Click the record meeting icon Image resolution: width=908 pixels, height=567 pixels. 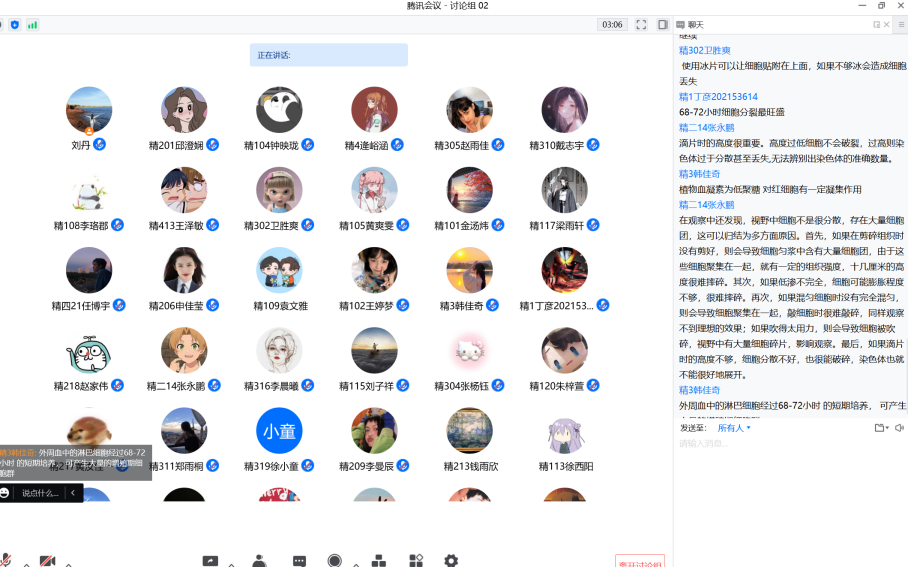335,561
